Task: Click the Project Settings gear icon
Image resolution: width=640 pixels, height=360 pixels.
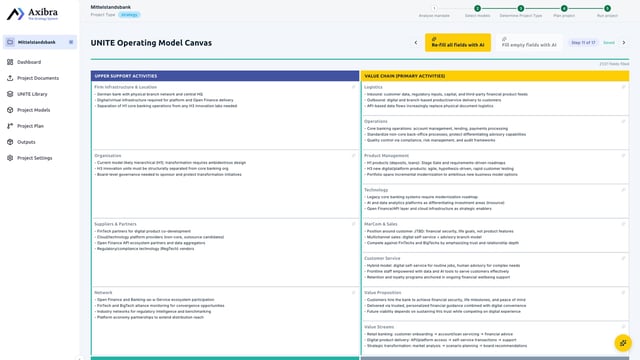Action: [10, 158]
